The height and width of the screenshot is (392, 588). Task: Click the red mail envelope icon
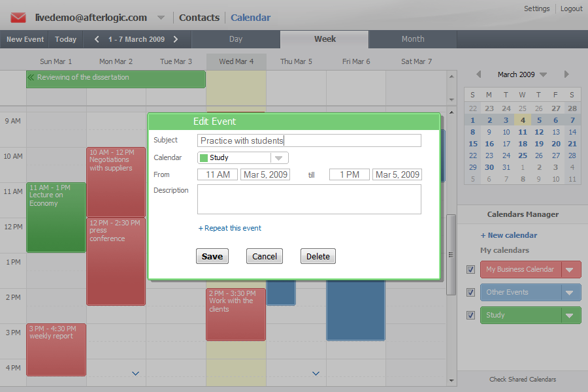(x=18, y=18)
